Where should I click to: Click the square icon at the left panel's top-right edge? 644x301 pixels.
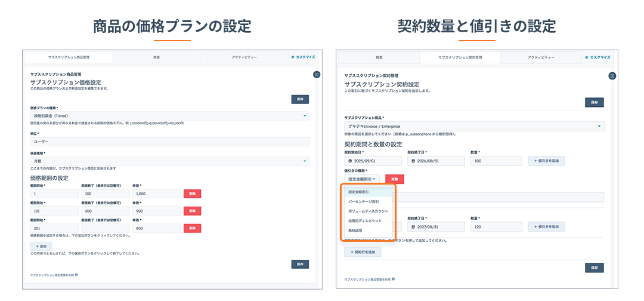pyautogui.click(x=317, y=75)
